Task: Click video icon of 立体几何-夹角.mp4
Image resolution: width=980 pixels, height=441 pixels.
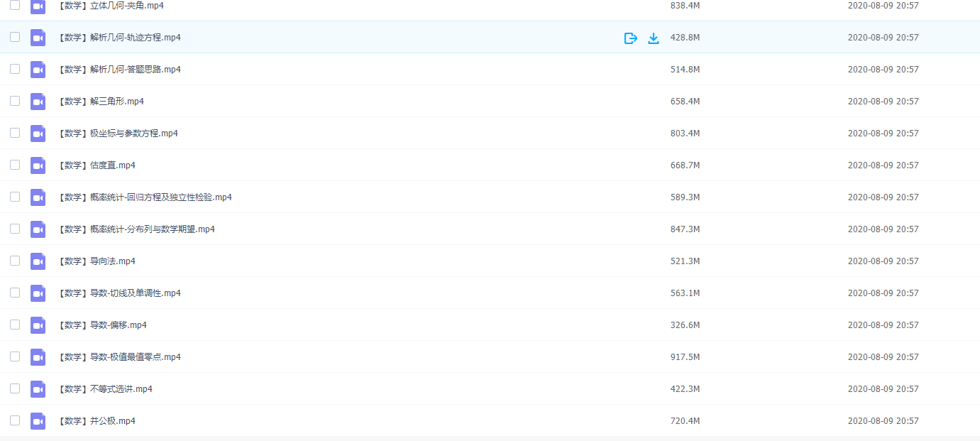Action: coord(38,6)
